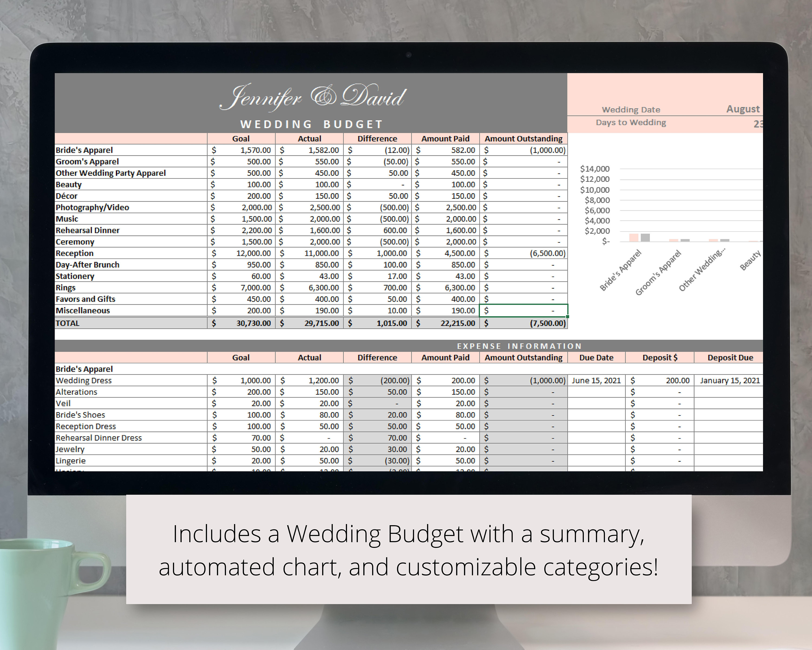Select the Difference column header
The width and height of the screenshot is (812, 650).
[377, 139]
